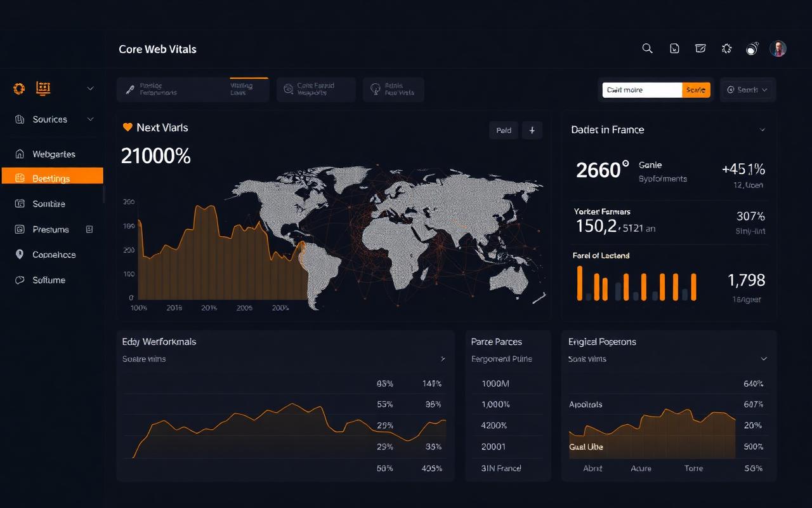Open the settings gear icon
The height and width of the screenshot is (508, 812).
727,48
